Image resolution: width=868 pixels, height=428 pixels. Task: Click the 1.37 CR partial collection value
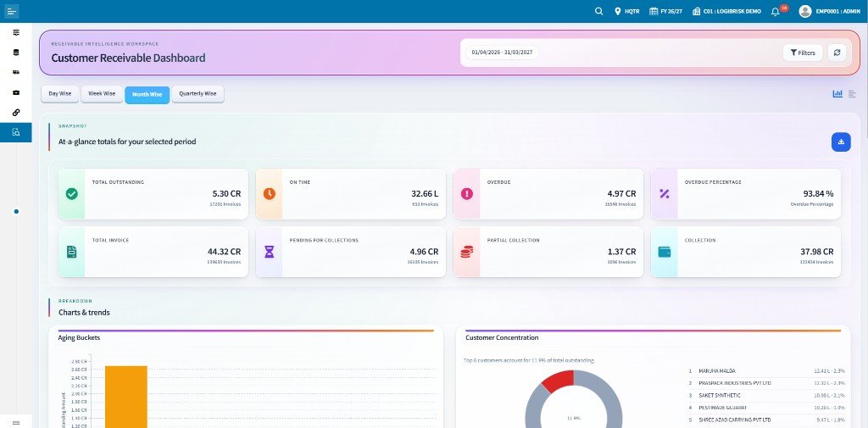click(621, 252)
